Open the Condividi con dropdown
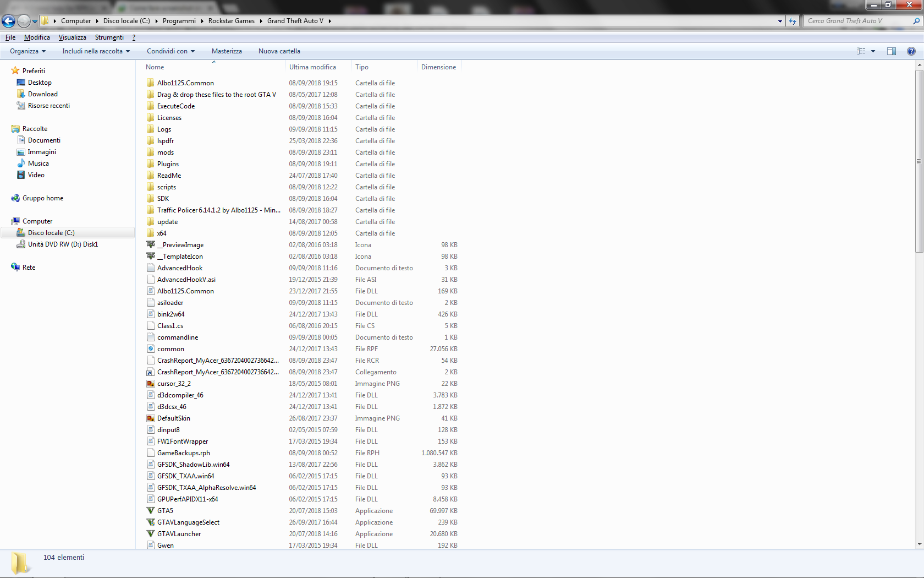 (170, 51)
